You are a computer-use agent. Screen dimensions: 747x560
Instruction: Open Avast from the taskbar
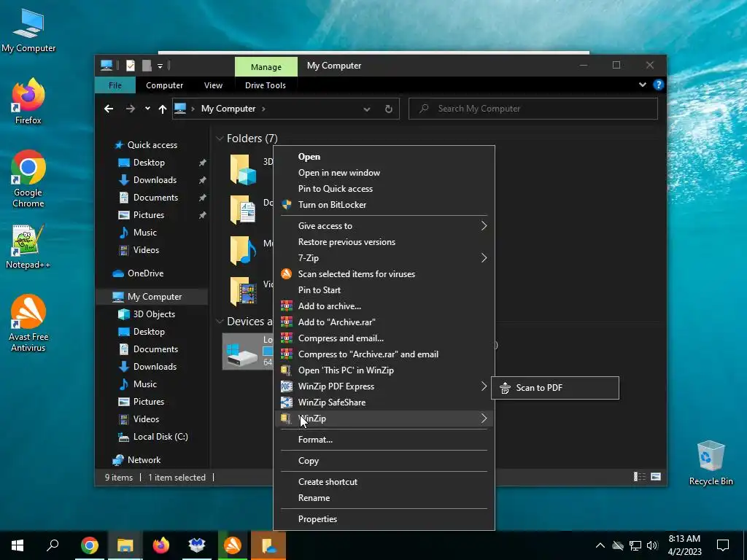tap(233, 545)
